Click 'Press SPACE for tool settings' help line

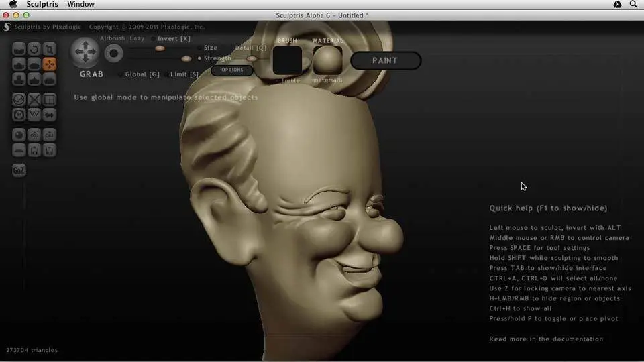(x=539, y=248)
